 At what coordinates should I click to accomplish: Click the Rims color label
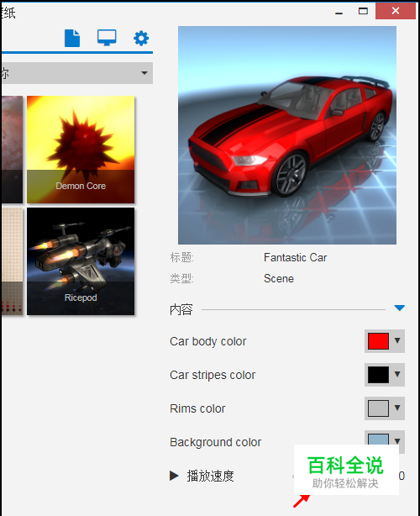pos(197,408)
